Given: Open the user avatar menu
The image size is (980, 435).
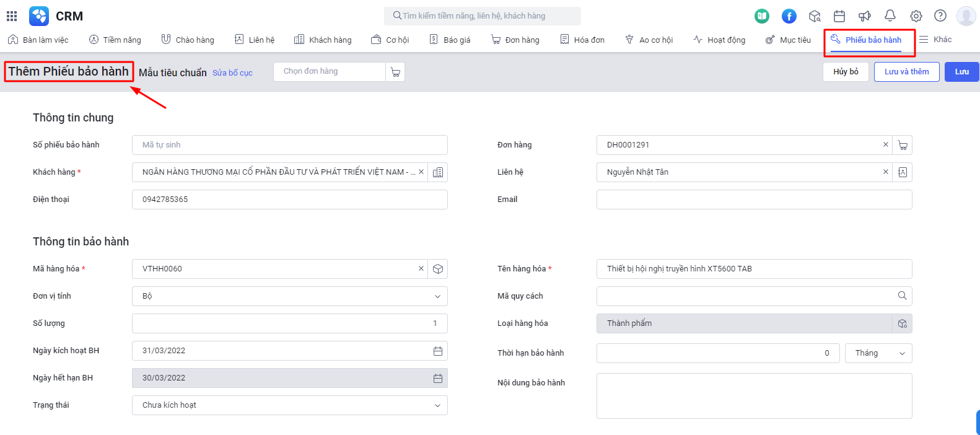Looking at the screenshot, I should click(x=966, y=16).
